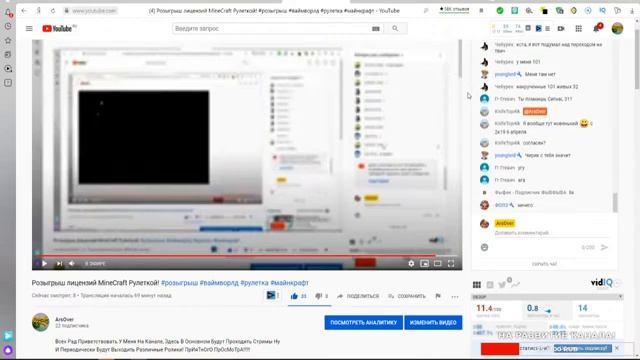Skip to next video button

pos(59,264)
